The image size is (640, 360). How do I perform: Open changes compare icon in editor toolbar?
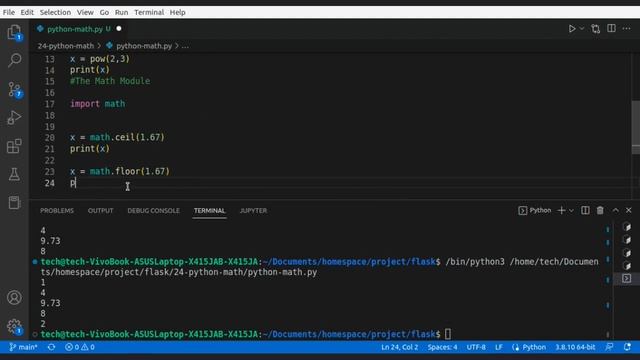pyautogui.click(x=596, y=29)
